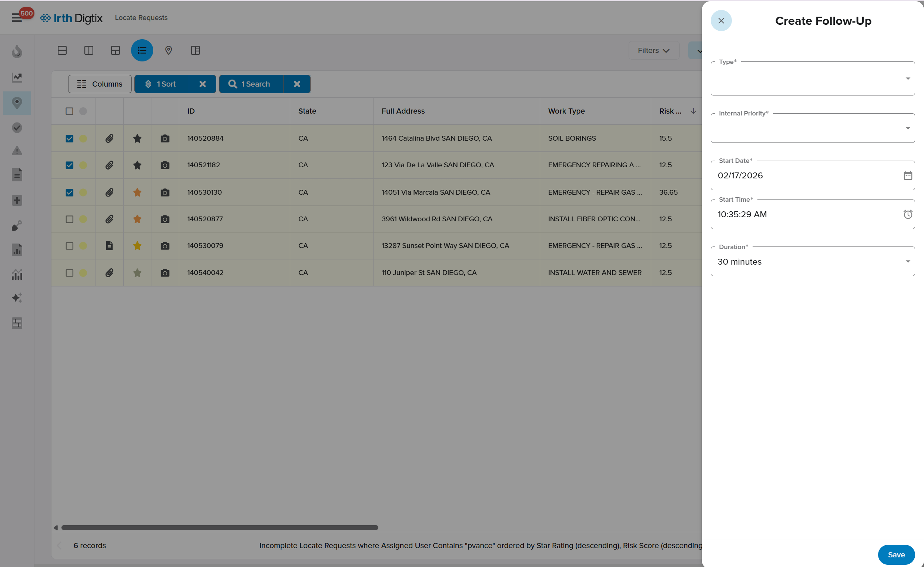The height and width of the screenshot is (567, 924).
Task: Open the Duration dropdown showing 30 minutes
Action: [812, 262]
